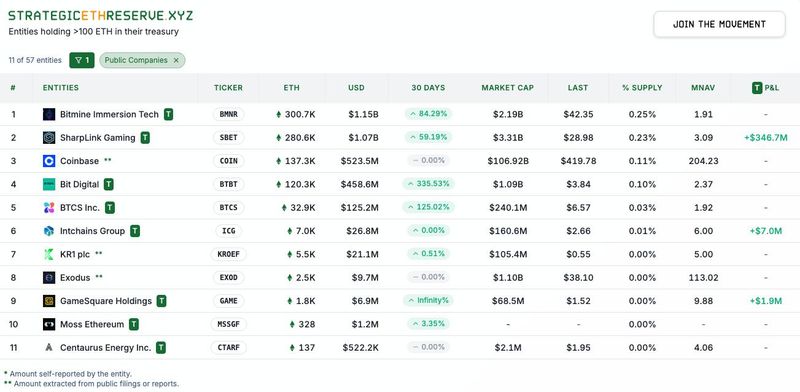This screenshot has width=800, height=392.
Task: Click the Intchains Group cube icon
Action: pyautogui.click(x=49, y=231)
